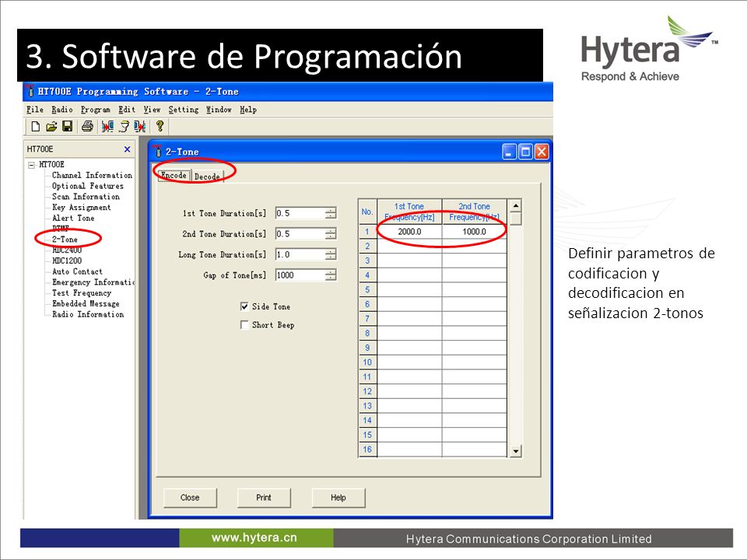
Task: Click the write-to-radio toolbar icon
Action: click(x=139, y=127)
